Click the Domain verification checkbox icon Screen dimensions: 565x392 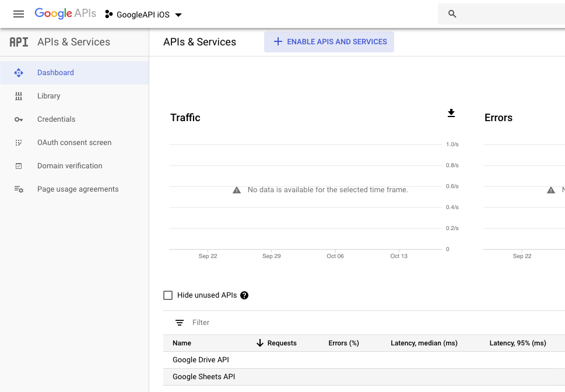pyautogui.click(x=19, y=166)
